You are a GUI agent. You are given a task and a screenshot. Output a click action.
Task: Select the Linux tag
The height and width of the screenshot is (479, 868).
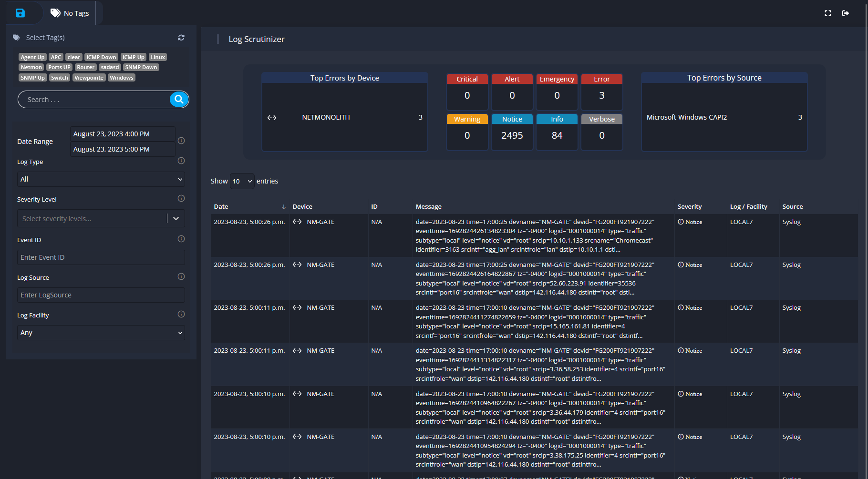click(158, 57)
